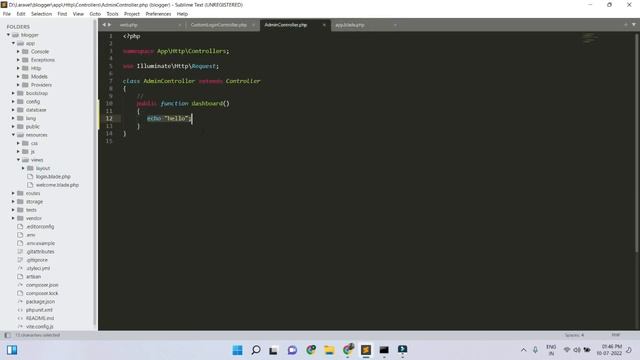The height and width of the screenshot is (360, 640).
Task: Click the code minimap preview
Action: [x=588, y=38]
